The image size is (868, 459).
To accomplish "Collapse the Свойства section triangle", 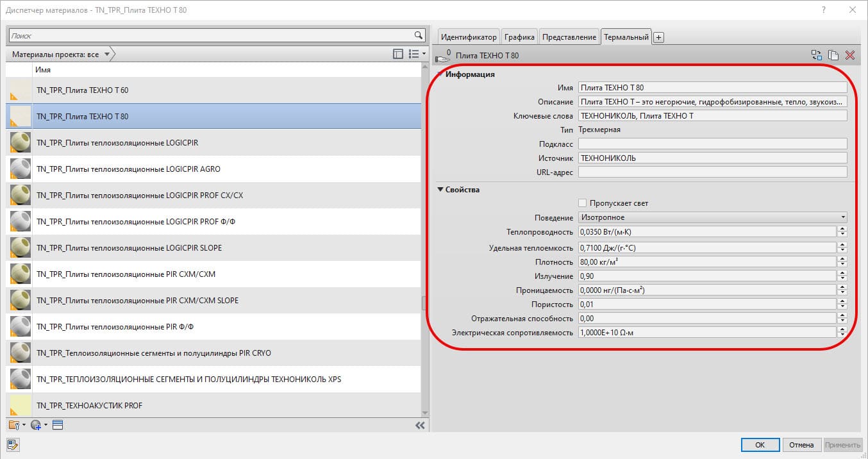I will [439, 189].
